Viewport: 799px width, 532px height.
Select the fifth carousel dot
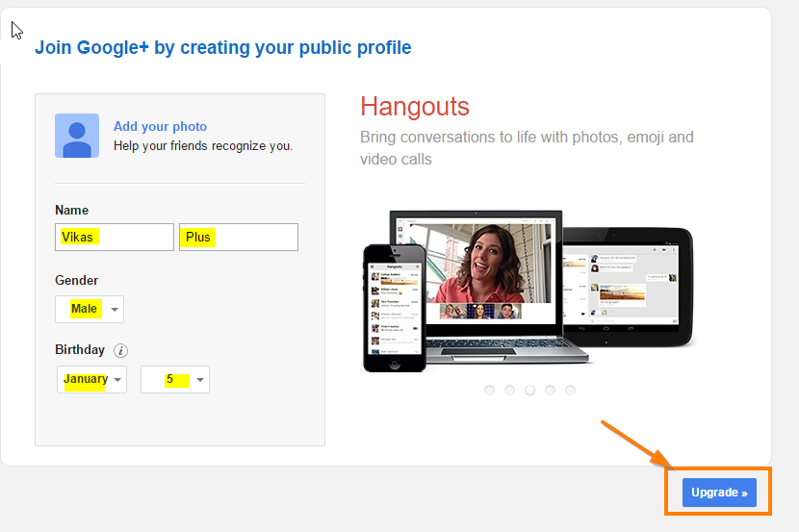(570, 390)
